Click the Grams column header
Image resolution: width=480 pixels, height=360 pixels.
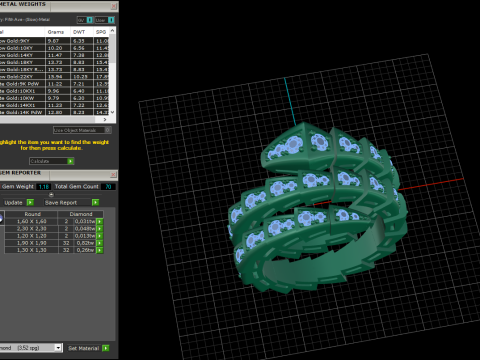pos(57,32)
